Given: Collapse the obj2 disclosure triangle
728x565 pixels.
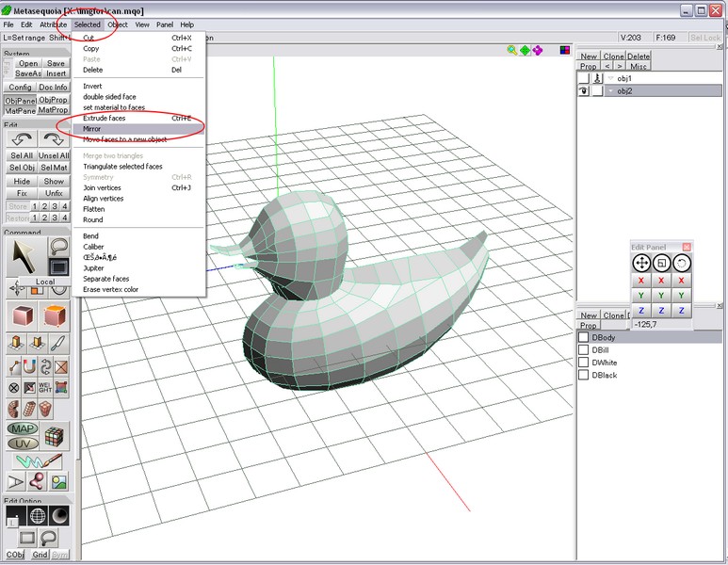Looking at the screenshot, I should (610, 91).
